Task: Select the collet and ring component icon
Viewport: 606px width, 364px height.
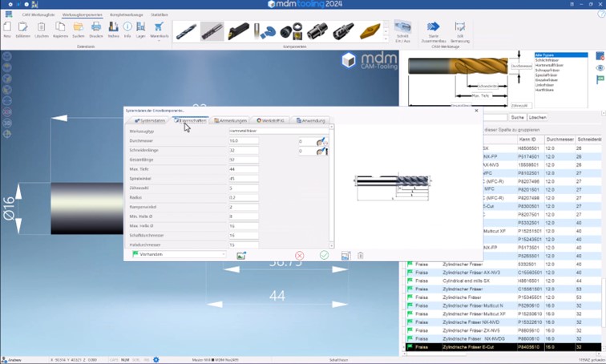Action: click(291, 31)
